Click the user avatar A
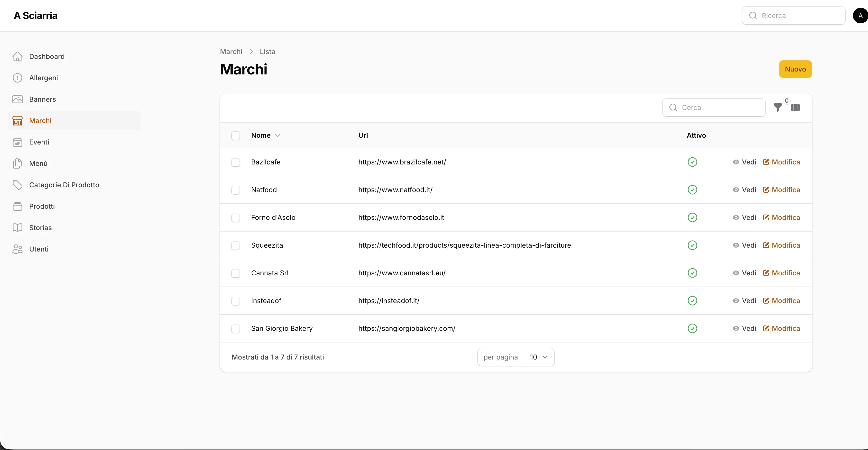The height and width of the screenshot is (450, 868). [x=860, y=16]
